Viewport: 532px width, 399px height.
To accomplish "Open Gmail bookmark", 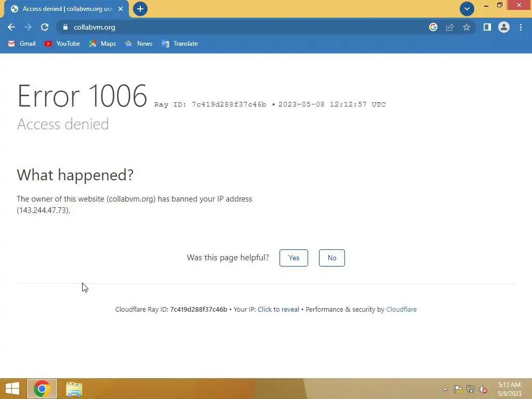I will click(x=22, y=44).
